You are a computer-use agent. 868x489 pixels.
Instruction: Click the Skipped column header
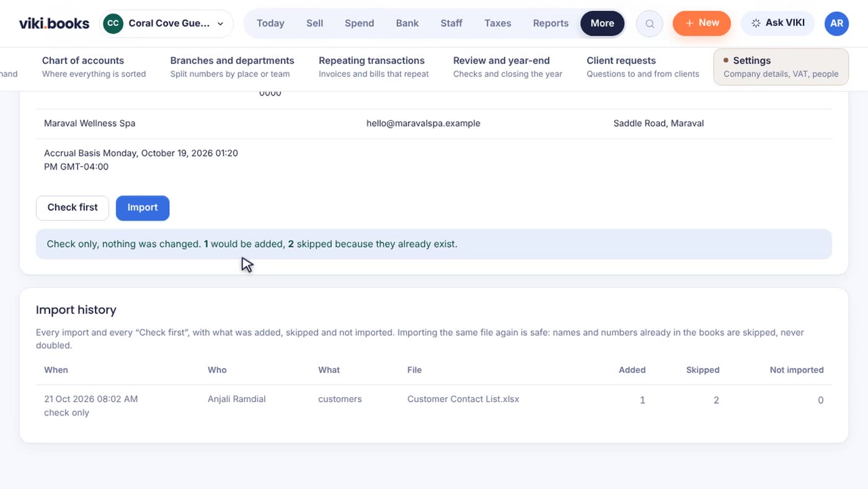click(x=702, y=370)
